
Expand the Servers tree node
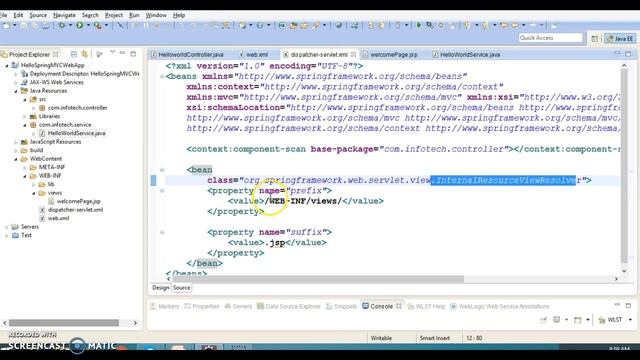(7, 227)
